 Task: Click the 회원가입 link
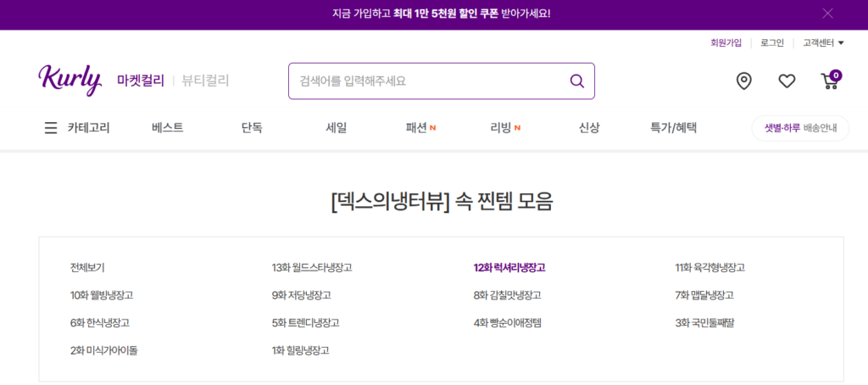click(726, 43)
